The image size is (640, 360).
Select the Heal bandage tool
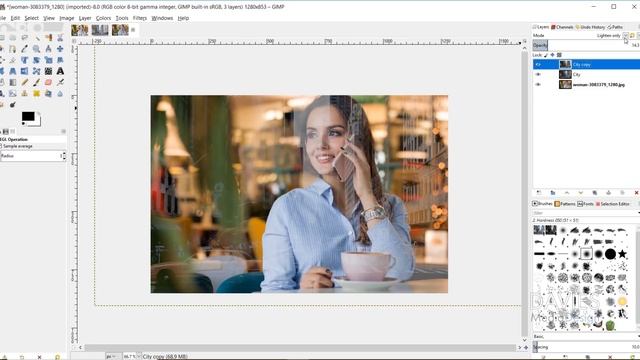pos(36,93)
